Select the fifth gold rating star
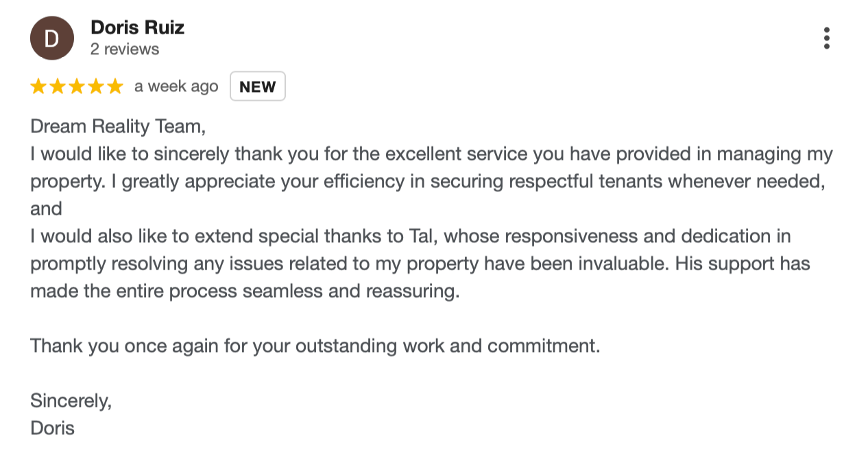Viewport: 868px width, 450px height. pos(115,86)
